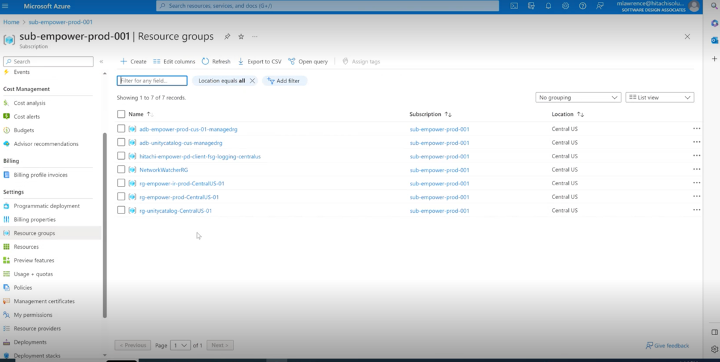Open the Outlook icon in browser sidebar
This screenshot has height=362, width=720.
714,40
